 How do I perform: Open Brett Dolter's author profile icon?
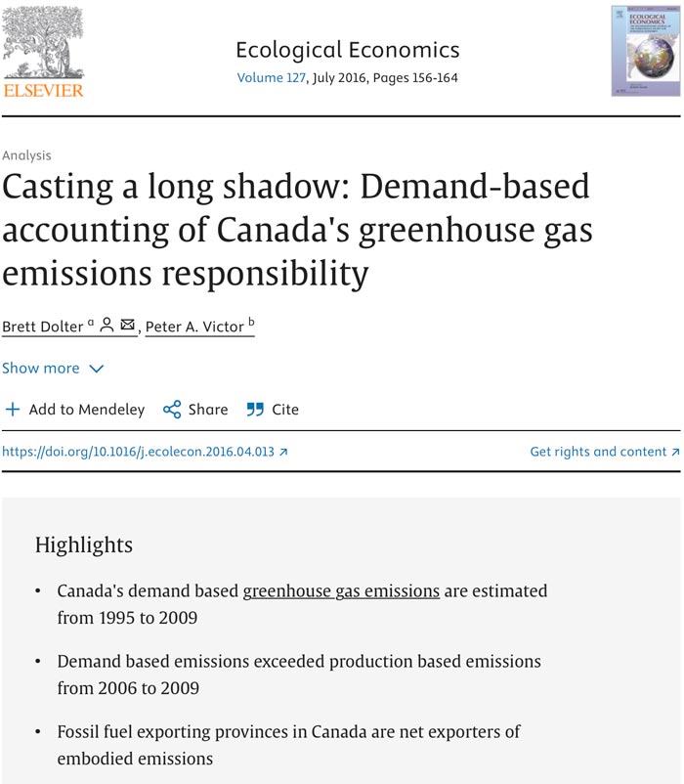coord(107,326)
